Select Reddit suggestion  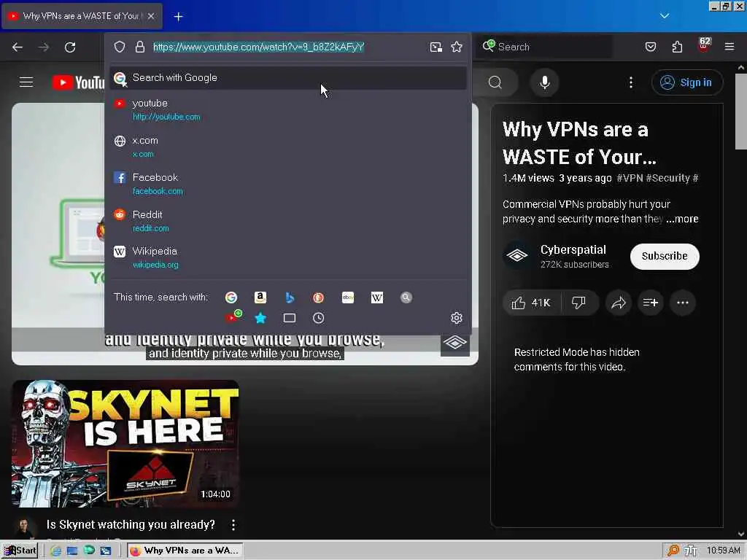pos(287,221)
